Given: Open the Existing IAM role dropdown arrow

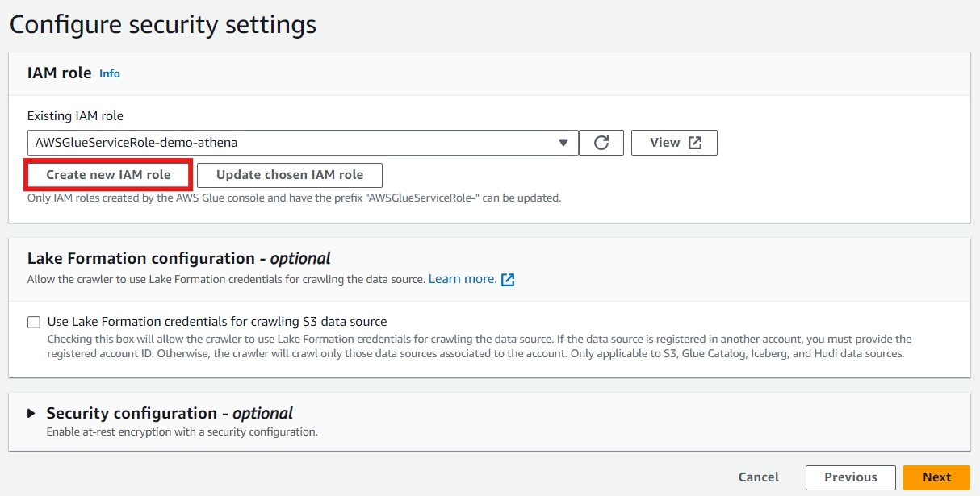Looking at the screenshot, I should point(563,143).
